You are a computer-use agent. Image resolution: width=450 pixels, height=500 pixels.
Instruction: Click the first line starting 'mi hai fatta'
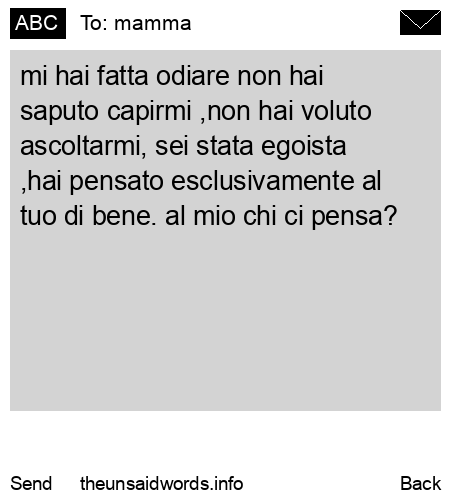(172, 76)
